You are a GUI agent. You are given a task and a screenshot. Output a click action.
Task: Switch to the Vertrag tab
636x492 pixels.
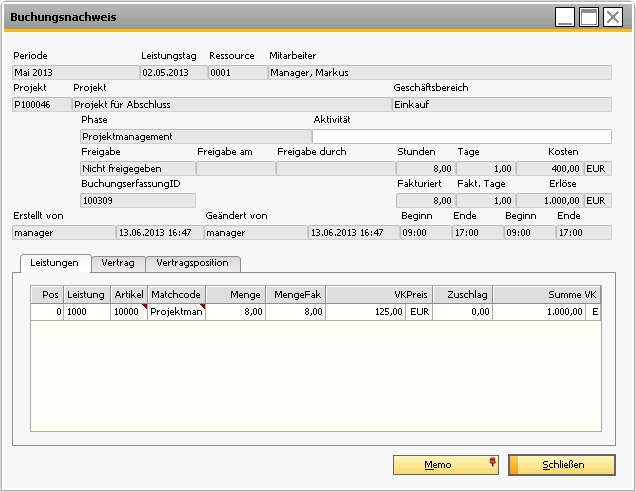pyautogui.click(x=118, y=263)
